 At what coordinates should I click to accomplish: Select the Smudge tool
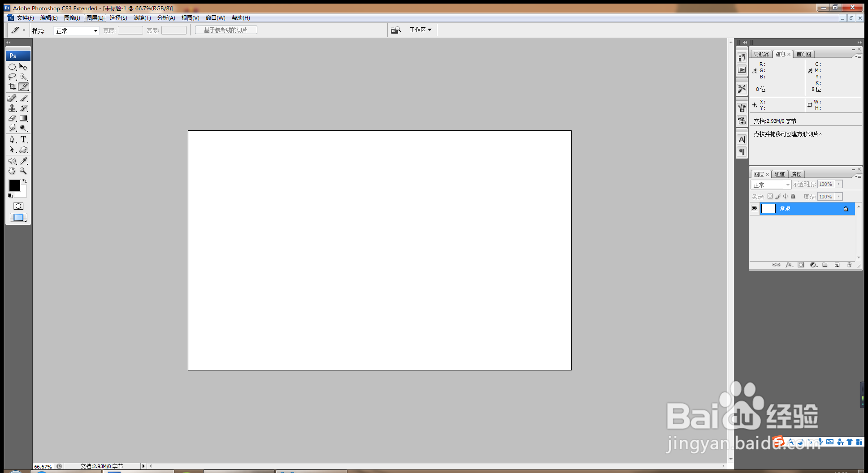point(12,128)
